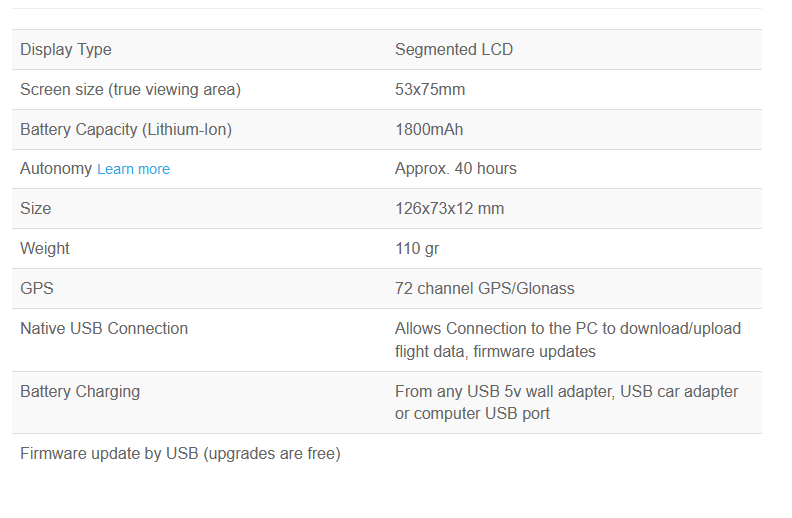Click the Autonomy label text
This screenshot has height=518, width=792.
[56, 169]
